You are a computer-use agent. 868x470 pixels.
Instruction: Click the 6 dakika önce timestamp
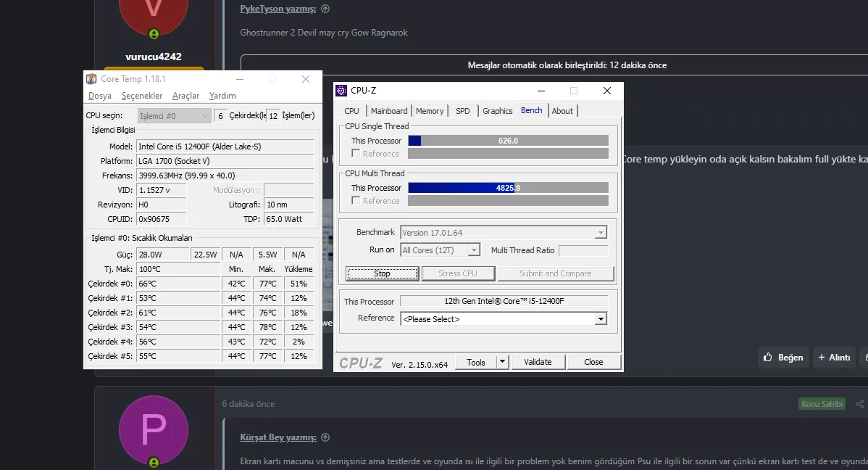coord(249,404)
